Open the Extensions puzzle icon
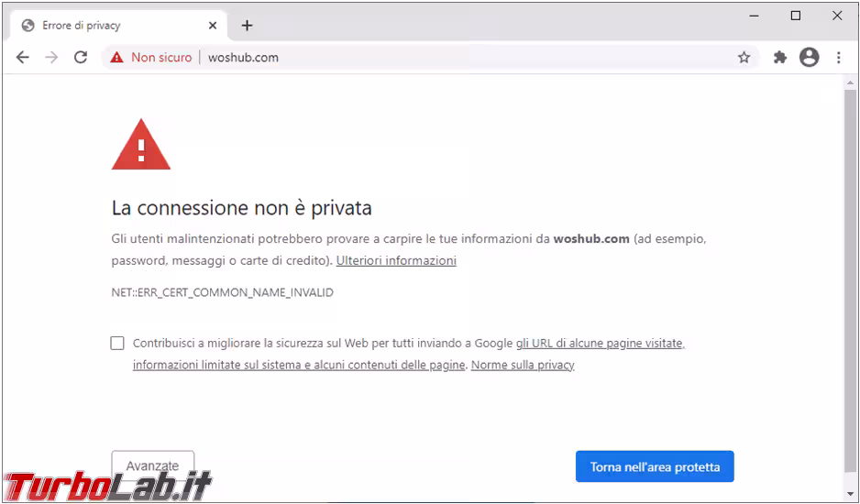The height and width of the screenshot is (504, 860). tap(780, 57)
